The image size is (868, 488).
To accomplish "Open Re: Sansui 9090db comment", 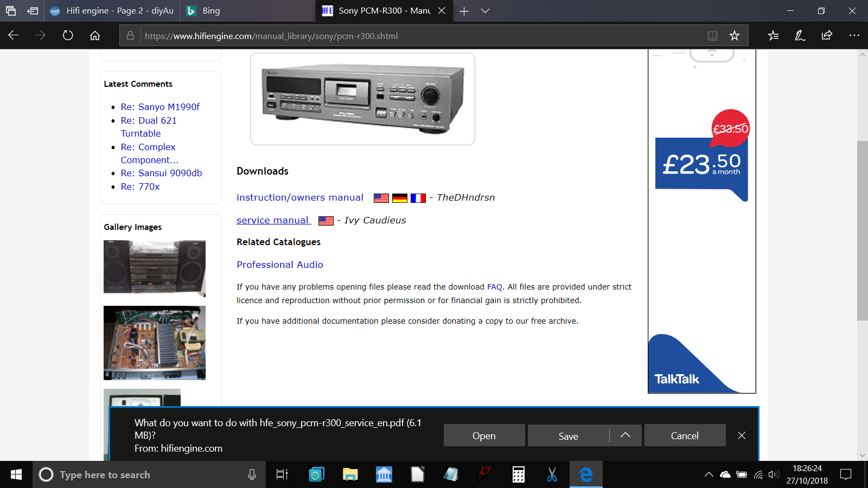I will (x=161, y=173).
